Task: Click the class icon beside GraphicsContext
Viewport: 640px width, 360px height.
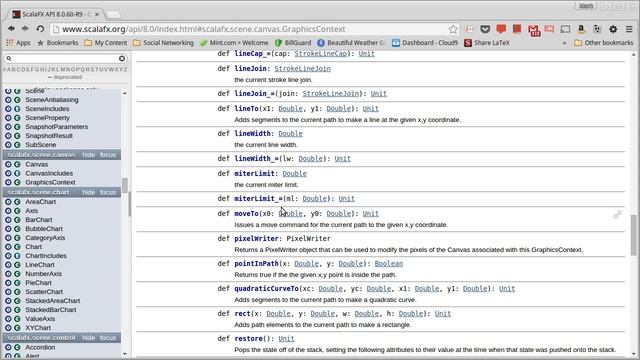Action: click(17, 182)
